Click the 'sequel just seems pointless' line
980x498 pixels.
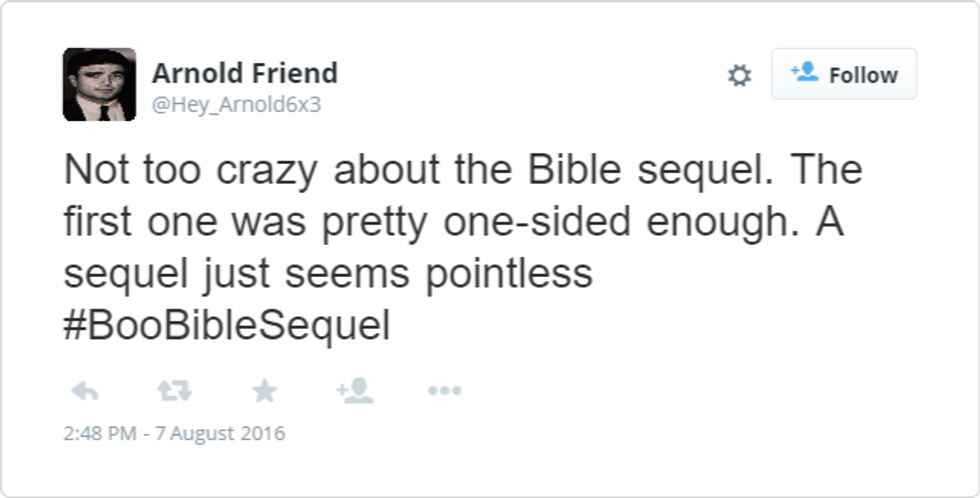[x=328, y=274]
